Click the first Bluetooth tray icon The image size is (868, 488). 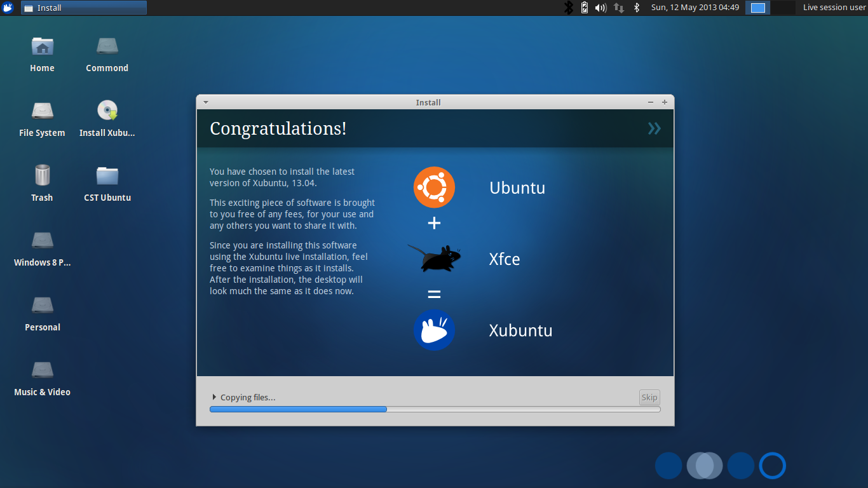pyautogui.click(x=569, y=8)
